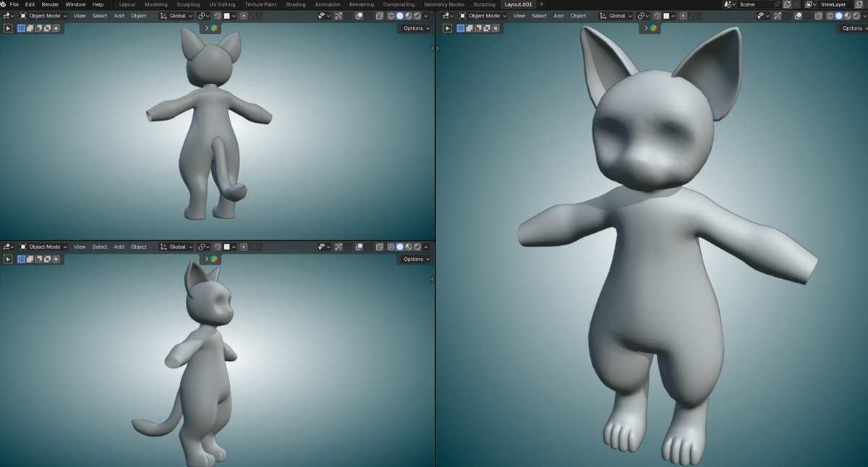Toggle Snapping magnet icon in top viewport

click(x=218, y=16)
